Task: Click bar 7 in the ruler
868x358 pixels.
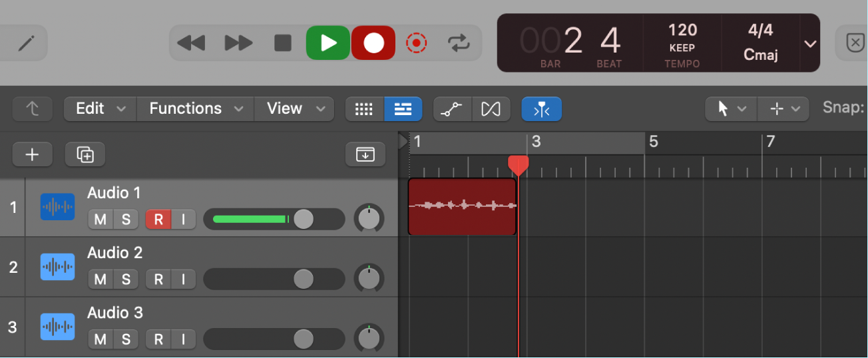Action: click(770, 142)
